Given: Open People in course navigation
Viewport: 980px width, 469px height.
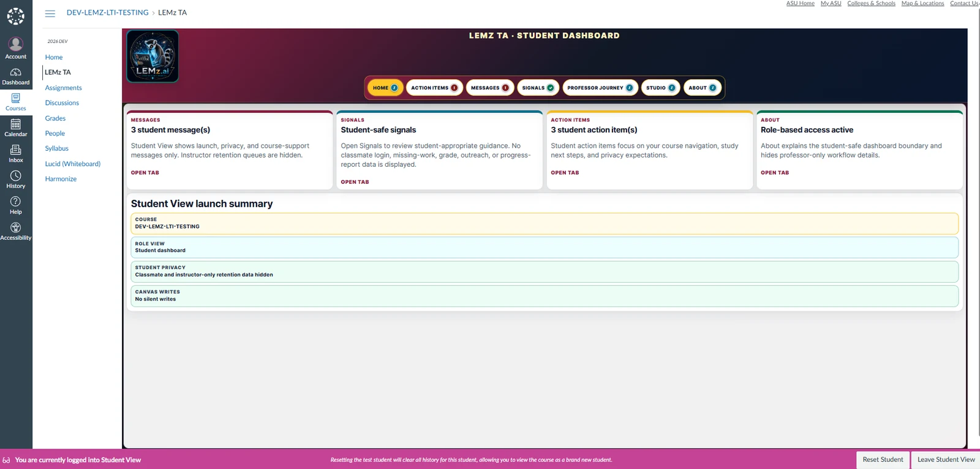Looking at the screenshot, I should [x=55, y=133].
